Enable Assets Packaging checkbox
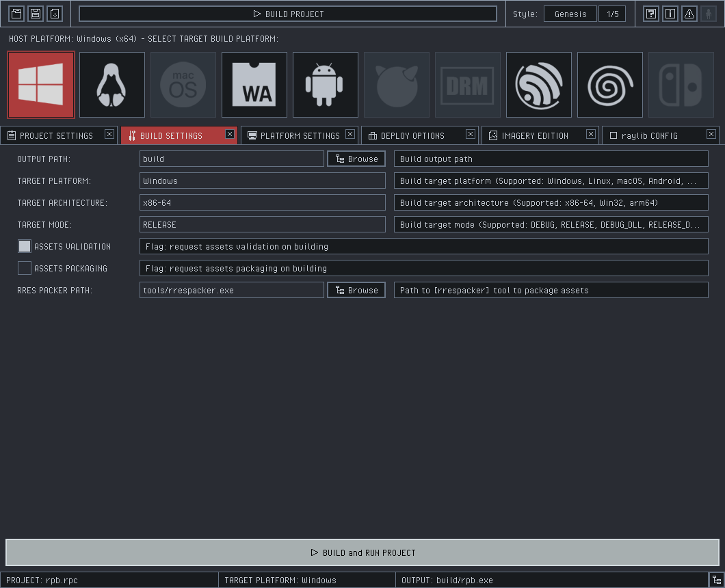The image size is (725, 588). [x=25, y=268]
